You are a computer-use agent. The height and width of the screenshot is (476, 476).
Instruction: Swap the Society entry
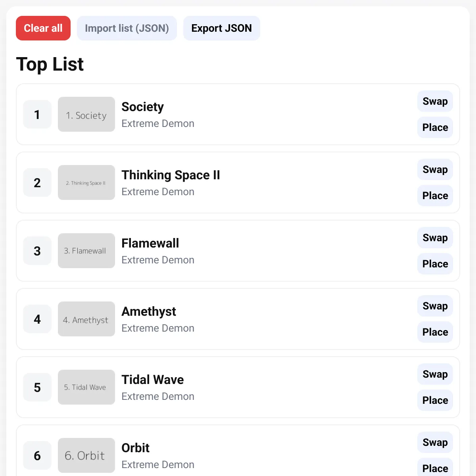(x=435, y=101)
